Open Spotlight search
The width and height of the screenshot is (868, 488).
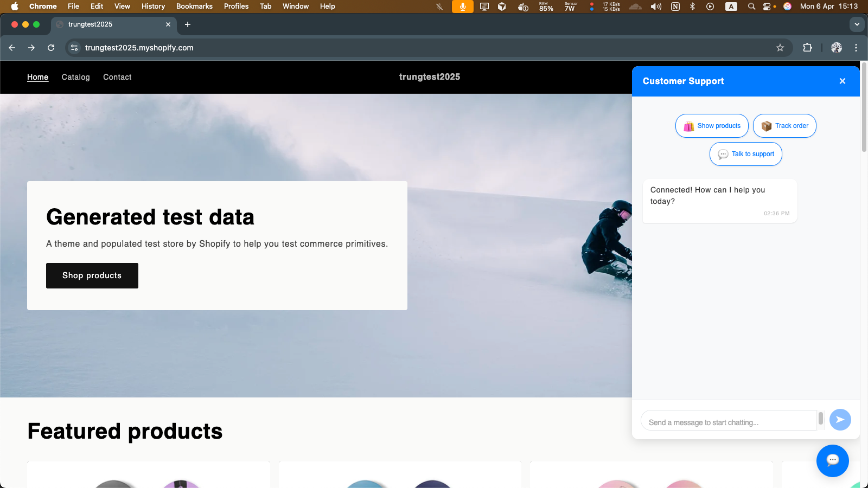coord(751,7)
